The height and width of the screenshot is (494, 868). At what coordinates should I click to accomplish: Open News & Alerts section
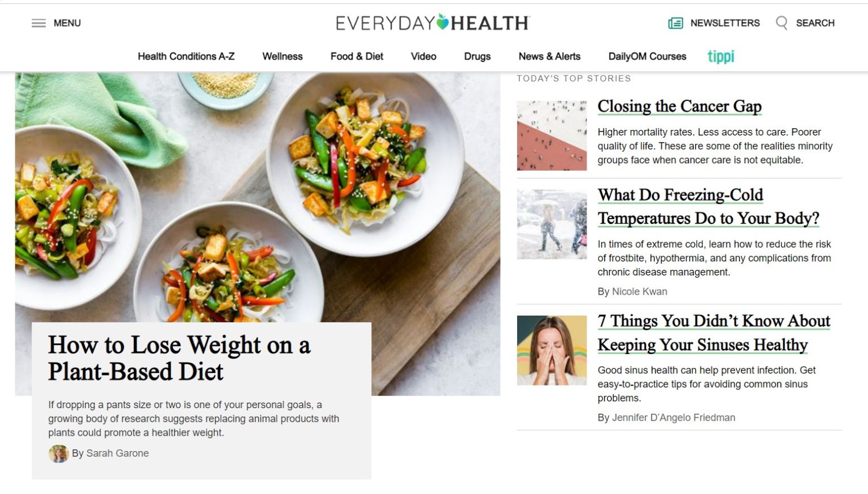tap(549, 56)
